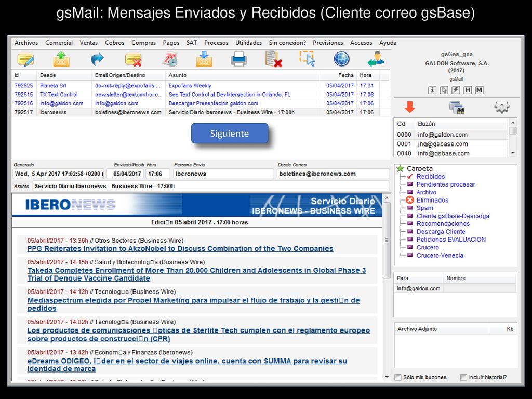Click the red down arrow download icon
Screen dimensions: 532x399
point(410,107)
